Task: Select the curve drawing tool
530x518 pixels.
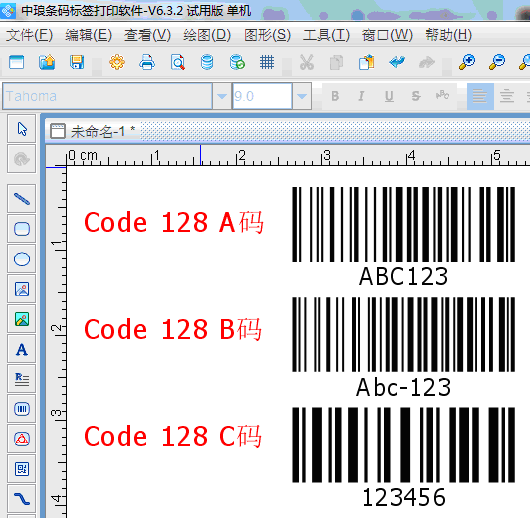Action: click(22, 499)
